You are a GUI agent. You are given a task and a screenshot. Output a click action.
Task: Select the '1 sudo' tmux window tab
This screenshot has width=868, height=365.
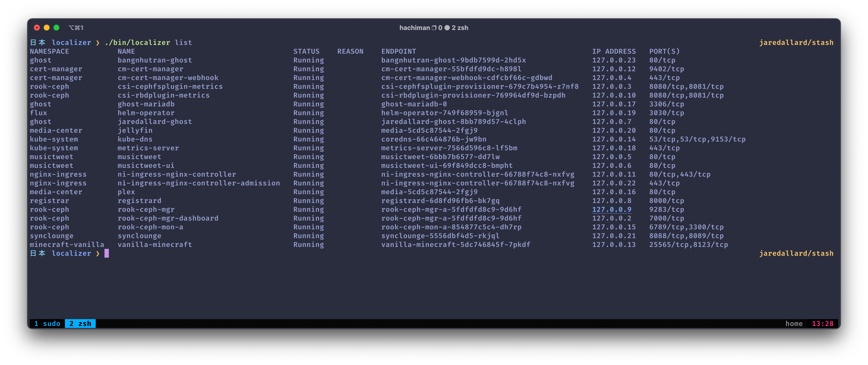coord(47,324)
